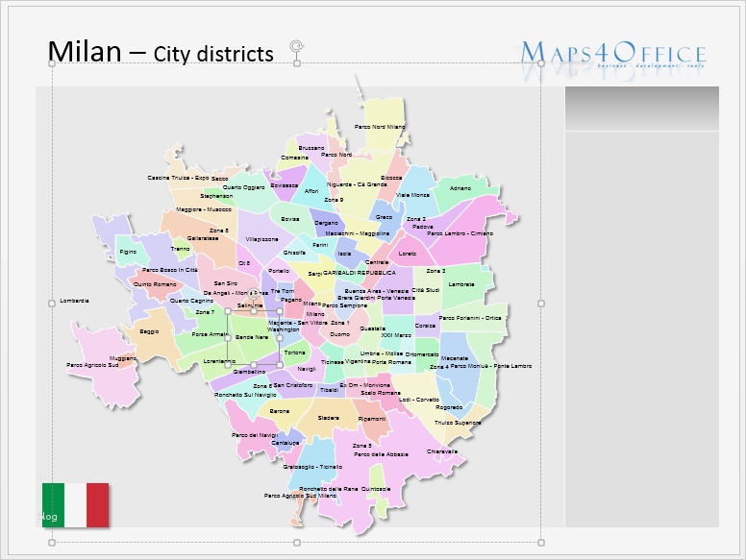Click the Viale Monza label

pyautogui.click(x=412, y=195)
